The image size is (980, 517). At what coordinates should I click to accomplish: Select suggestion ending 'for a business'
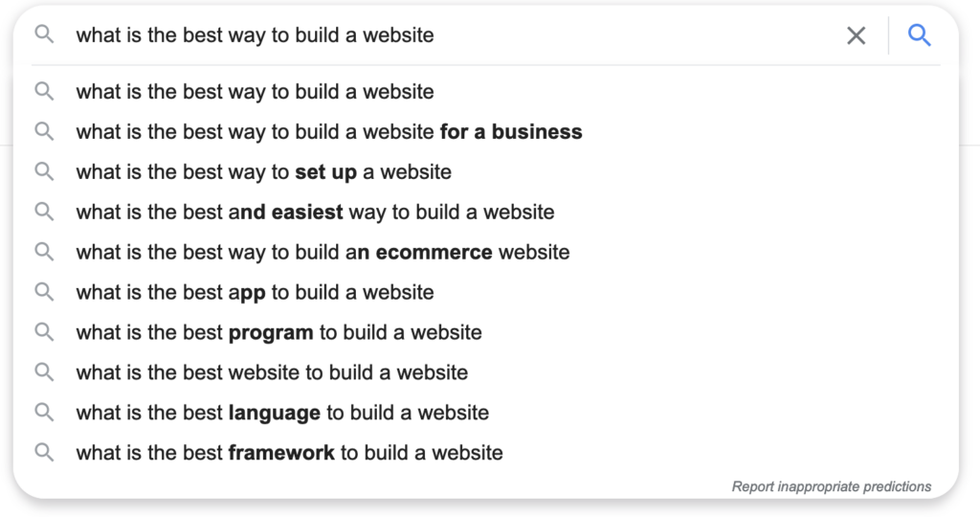[x=486, y=132]
